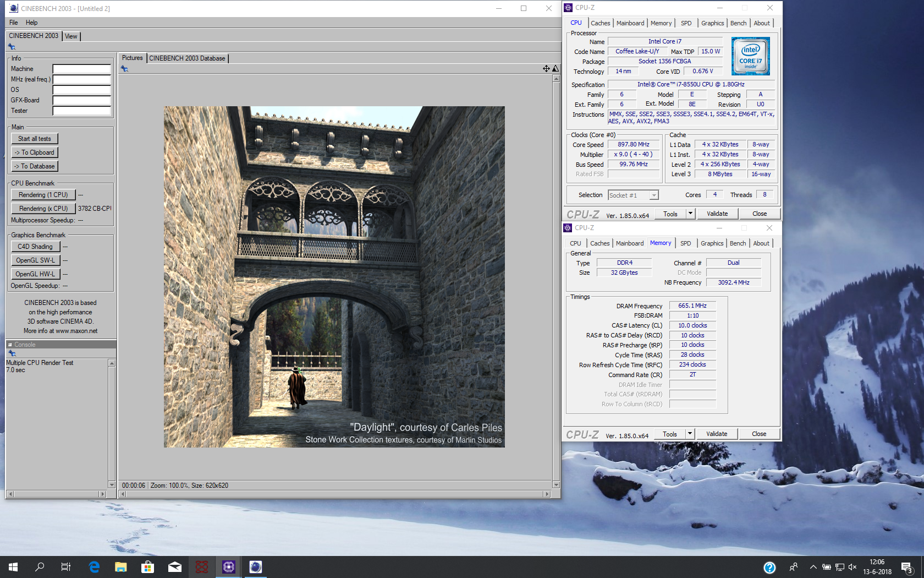Click Validate in upper CPU-Z window
The height and width of the screenshot is (578, 924).
pyautogui.click(x=717, y=214)
